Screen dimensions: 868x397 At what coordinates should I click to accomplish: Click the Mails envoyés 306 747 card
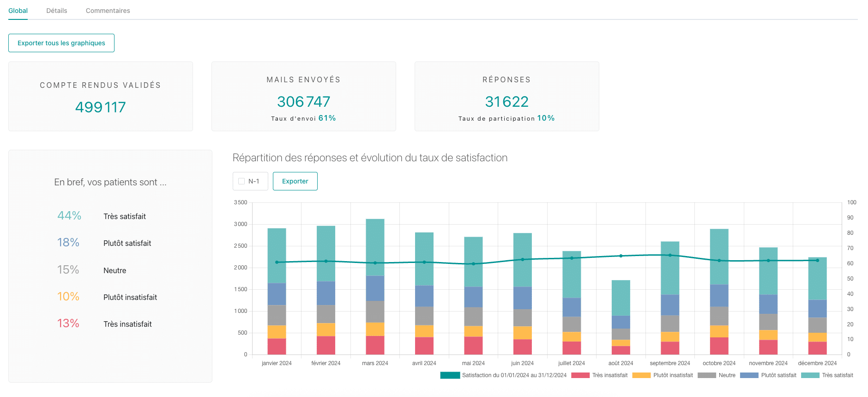tap(303, 96)
